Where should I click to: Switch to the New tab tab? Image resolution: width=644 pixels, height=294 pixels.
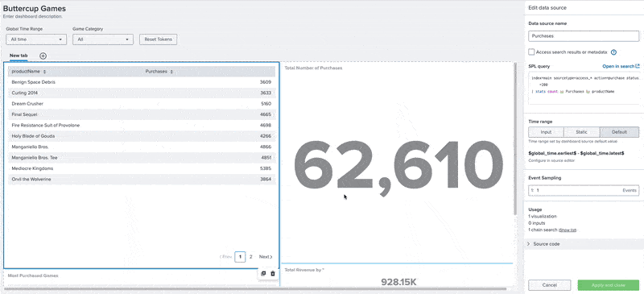pos(19,56)
